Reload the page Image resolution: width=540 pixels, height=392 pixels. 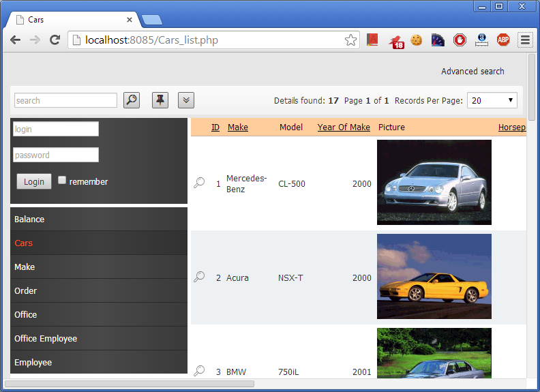pos(55,40)
